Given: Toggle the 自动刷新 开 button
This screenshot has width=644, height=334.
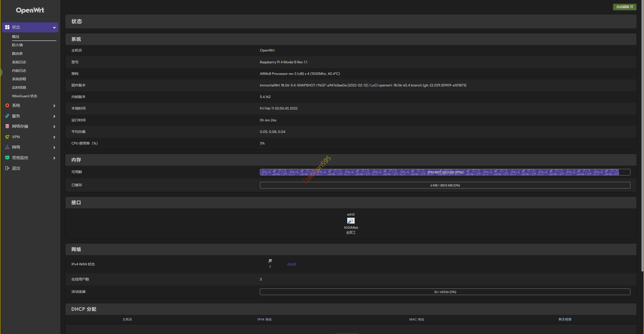Looking at the screenshot, I should point(624,7).
